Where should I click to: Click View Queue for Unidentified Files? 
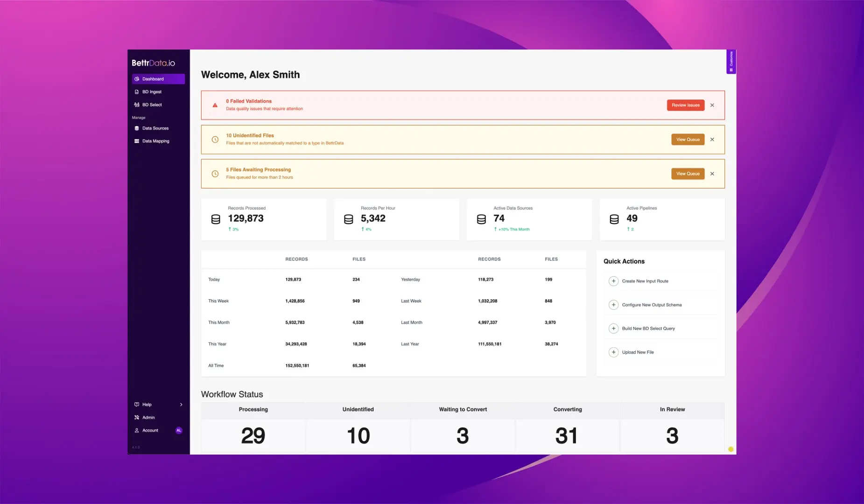tap(688, 140)
